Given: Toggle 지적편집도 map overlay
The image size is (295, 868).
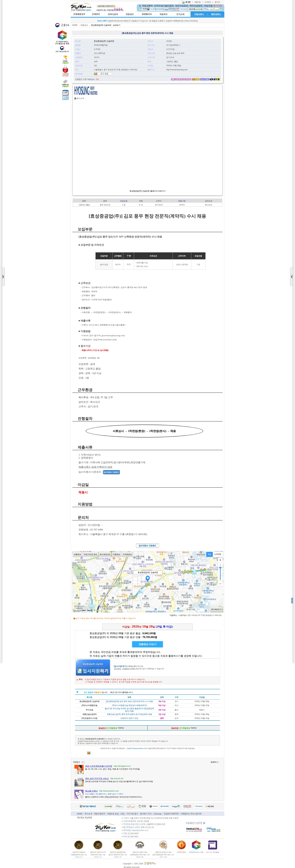Looking at the screenshot, I should coord(127,554).
